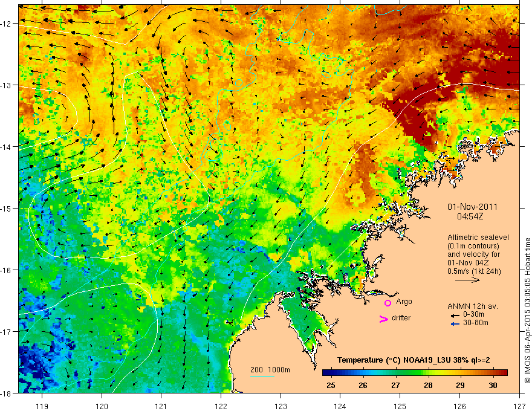Click the time label 04:54Z
Screen dimensions: 532x411
click(470, 216)
